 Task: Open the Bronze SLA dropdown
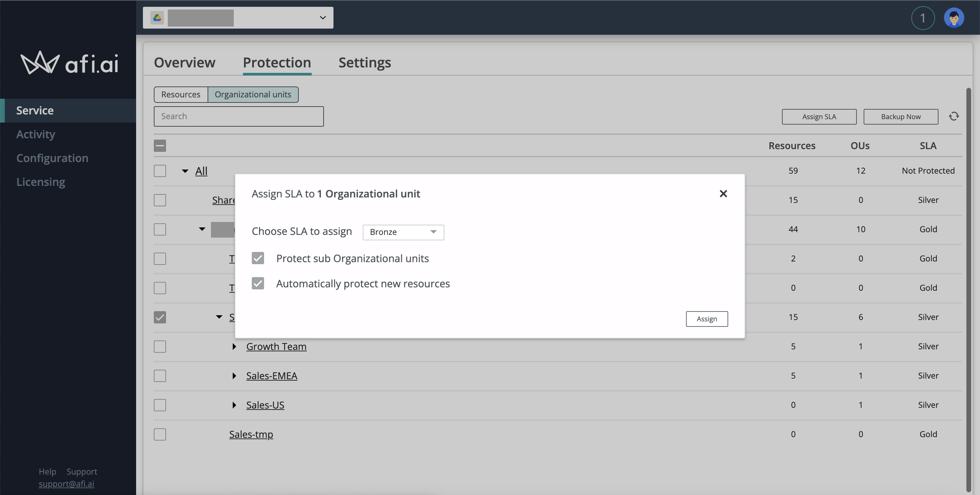point(403,232)
